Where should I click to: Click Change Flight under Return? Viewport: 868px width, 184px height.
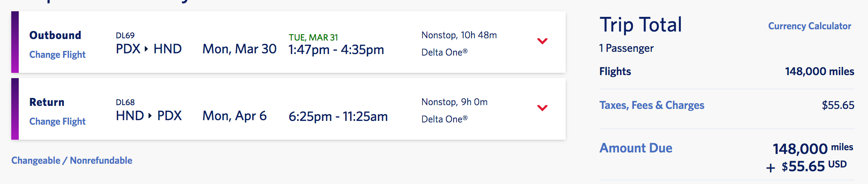(x=57, y=121)
